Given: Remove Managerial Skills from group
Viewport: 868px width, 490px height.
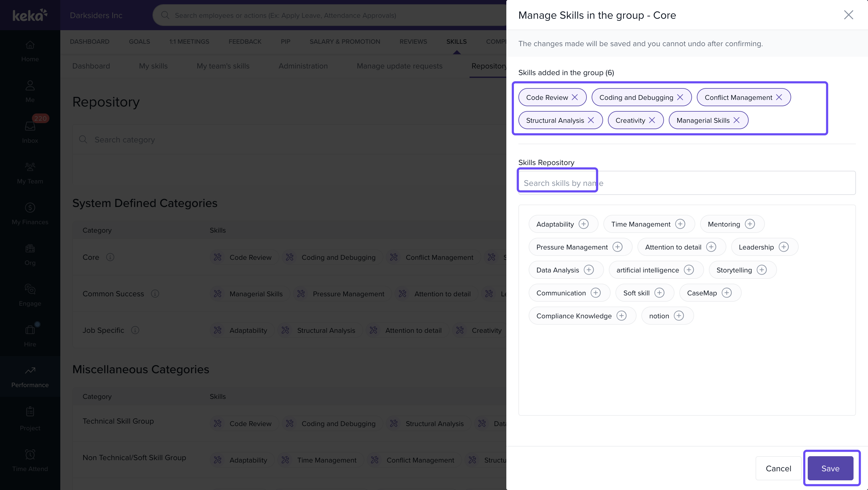Looking at the screenshot, I should [x=737, y=120].
